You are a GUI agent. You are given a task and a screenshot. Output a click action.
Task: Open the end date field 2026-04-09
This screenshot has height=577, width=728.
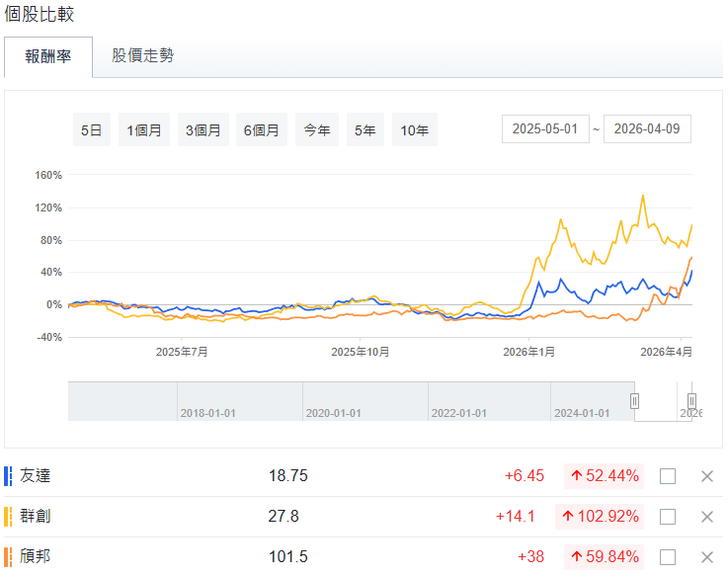[x=647, y=129]
